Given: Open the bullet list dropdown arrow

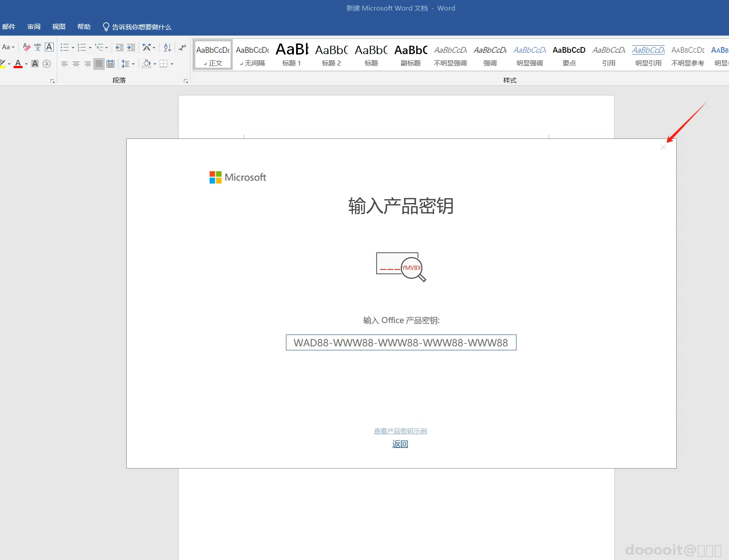Looking at the screenshot, I should 73,47.
